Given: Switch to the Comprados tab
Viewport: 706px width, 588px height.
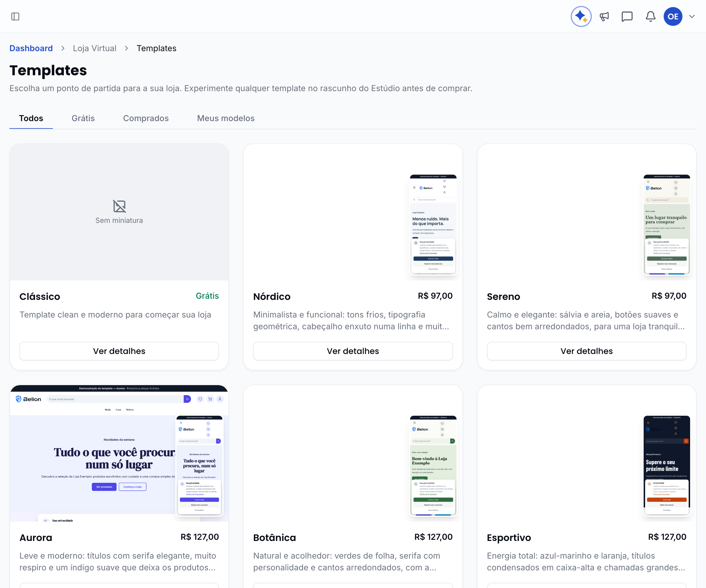Looking at the screenshot, I should (146, 118).
